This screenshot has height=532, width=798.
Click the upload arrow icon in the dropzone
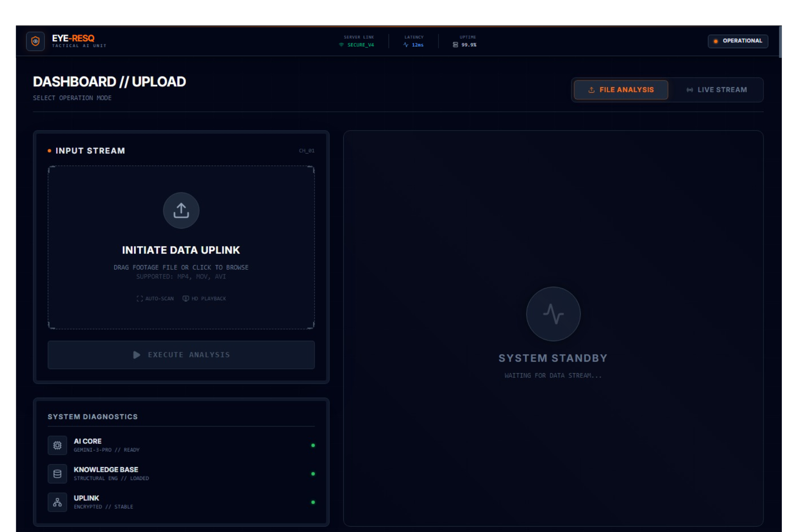pyautogui.click(x=181, y=210)
